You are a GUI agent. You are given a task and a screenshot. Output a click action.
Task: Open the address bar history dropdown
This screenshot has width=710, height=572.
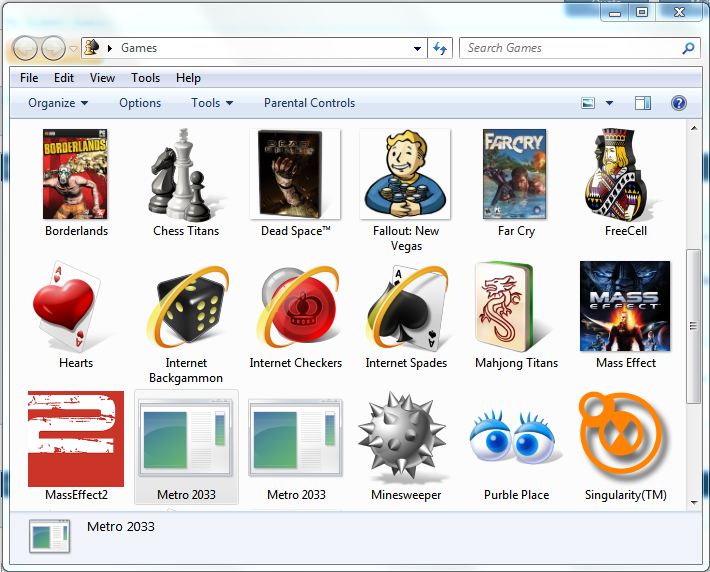[x=417, y=48]
